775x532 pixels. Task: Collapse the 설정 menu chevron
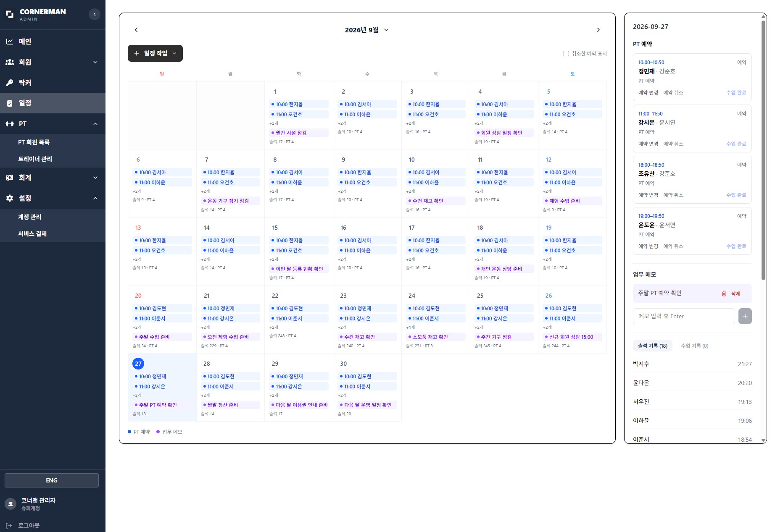pos(95,198)
